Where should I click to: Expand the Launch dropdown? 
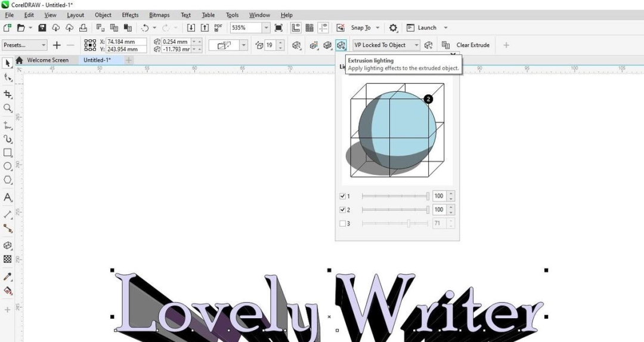tap(445, 27)
